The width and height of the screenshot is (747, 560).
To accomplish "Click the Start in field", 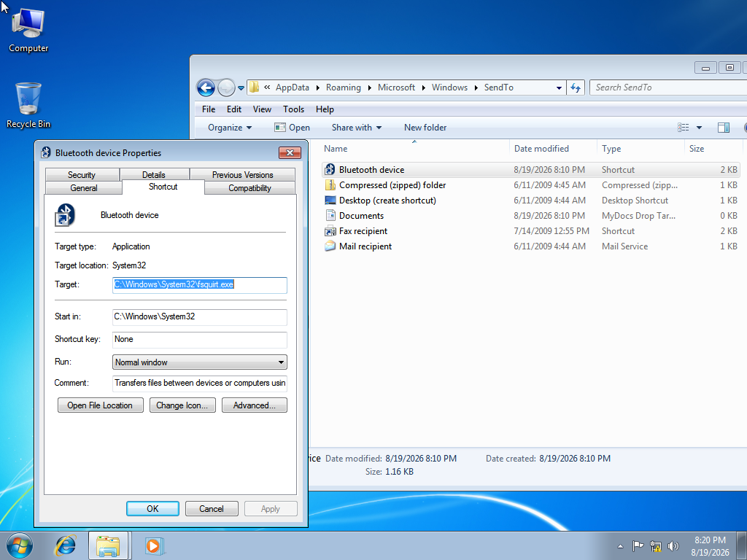I will 200,316.
